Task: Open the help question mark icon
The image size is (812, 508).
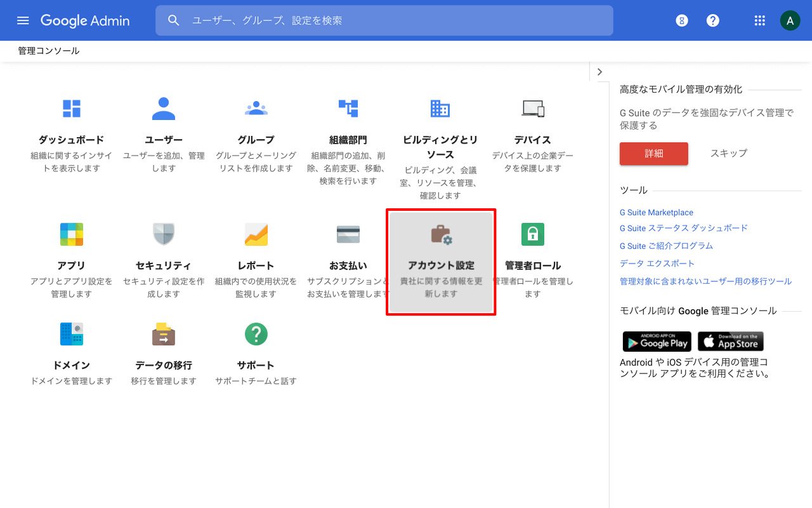Action: [713, 20]
